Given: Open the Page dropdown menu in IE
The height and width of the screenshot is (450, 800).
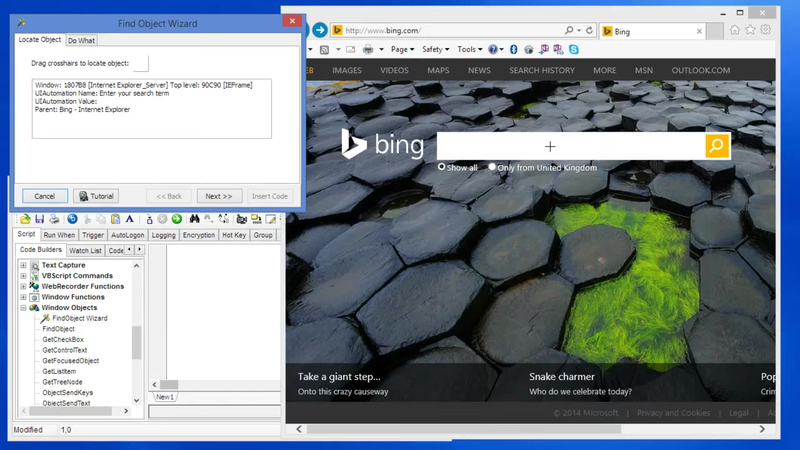Looking at the screenshot, I should (402, 49).
